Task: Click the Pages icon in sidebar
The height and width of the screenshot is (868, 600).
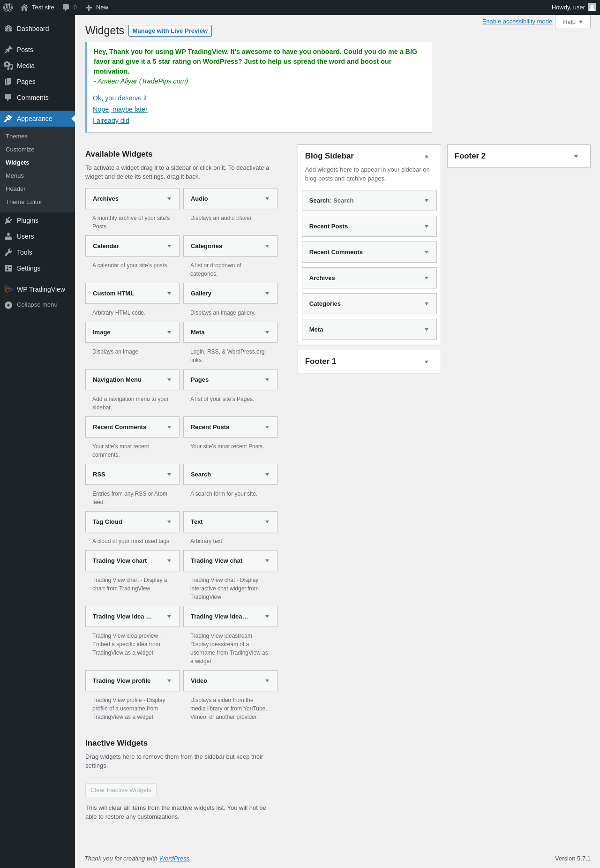Action: point(8,82)
